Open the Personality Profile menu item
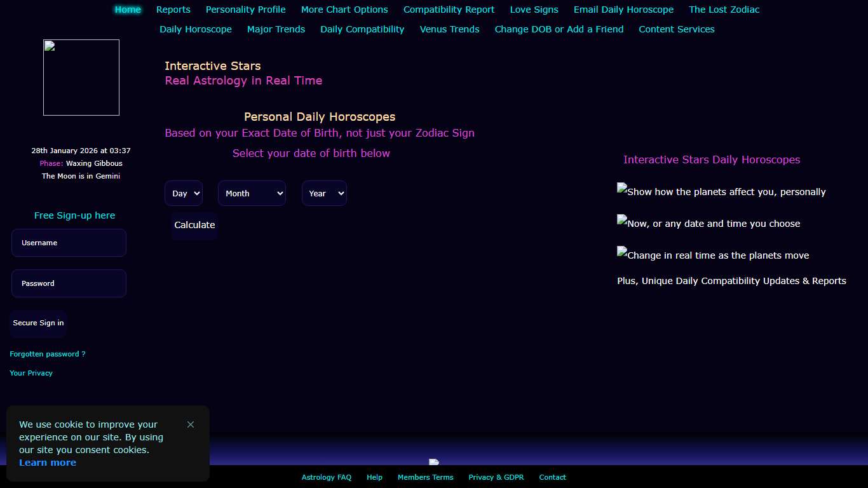Screen dimensions: 868x488 [x=245, y=10]
